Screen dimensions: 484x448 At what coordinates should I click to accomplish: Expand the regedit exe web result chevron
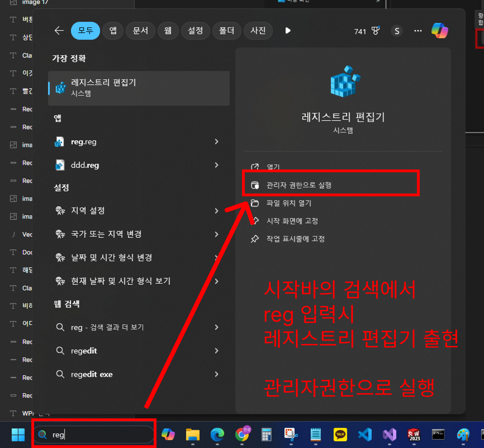(217, 374)
